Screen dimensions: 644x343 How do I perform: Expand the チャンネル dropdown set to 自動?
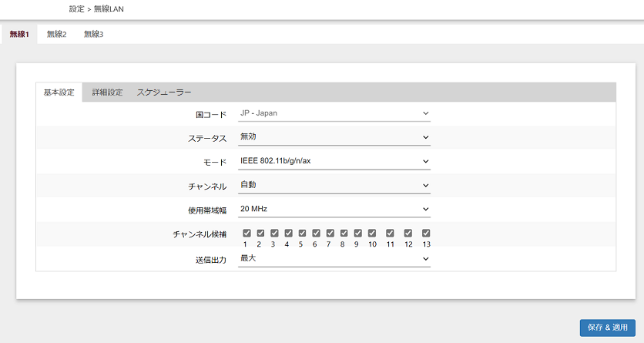[x=334, y=185]
